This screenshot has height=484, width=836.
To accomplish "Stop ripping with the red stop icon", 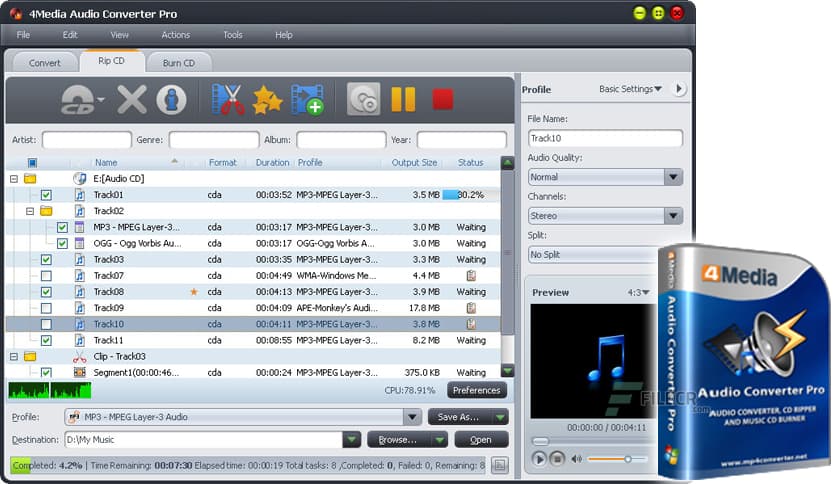I will pyautogui.click(x=443, y=100).
